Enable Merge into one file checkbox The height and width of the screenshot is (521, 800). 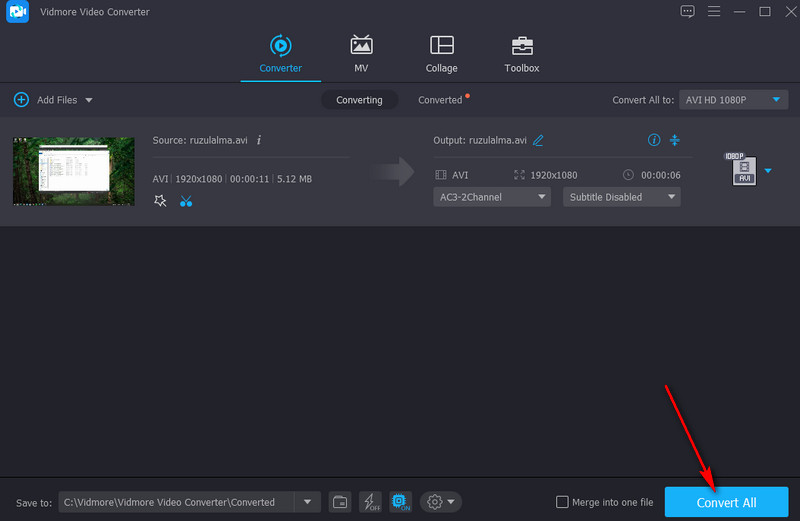(x=562, y=502)
